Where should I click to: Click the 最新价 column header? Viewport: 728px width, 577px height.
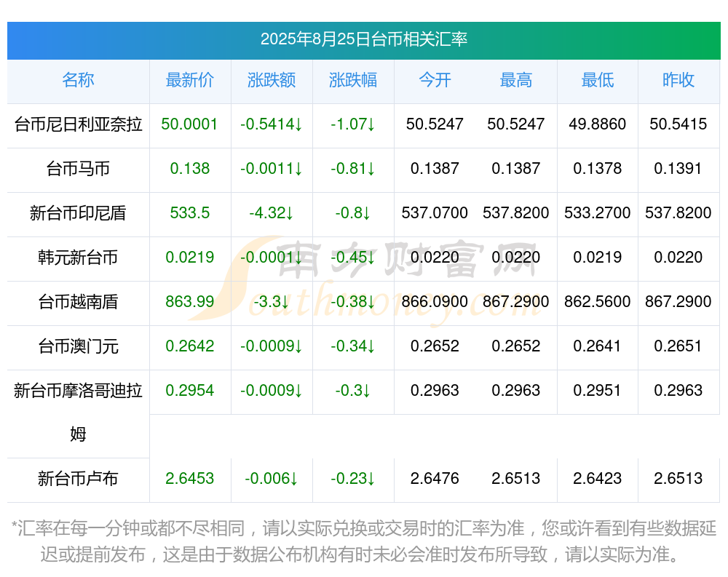click(x=189, y=80)
